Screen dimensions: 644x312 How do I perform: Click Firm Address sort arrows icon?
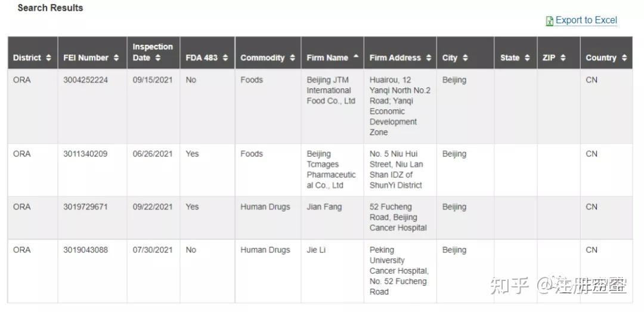pos(428,58)
